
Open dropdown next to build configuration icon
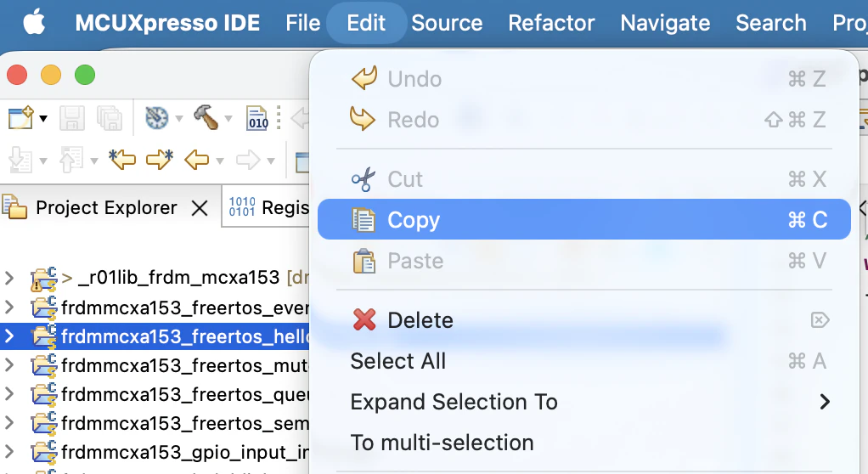[179, 118]
